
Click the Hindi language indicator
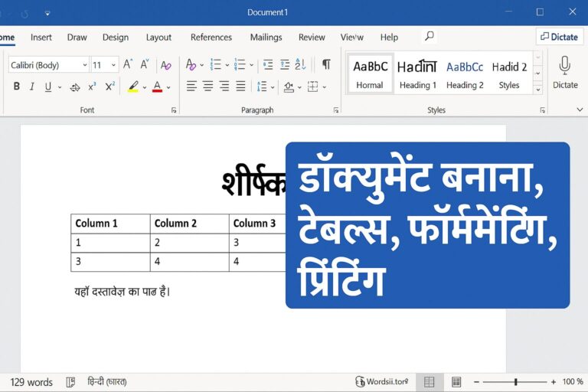107,382
